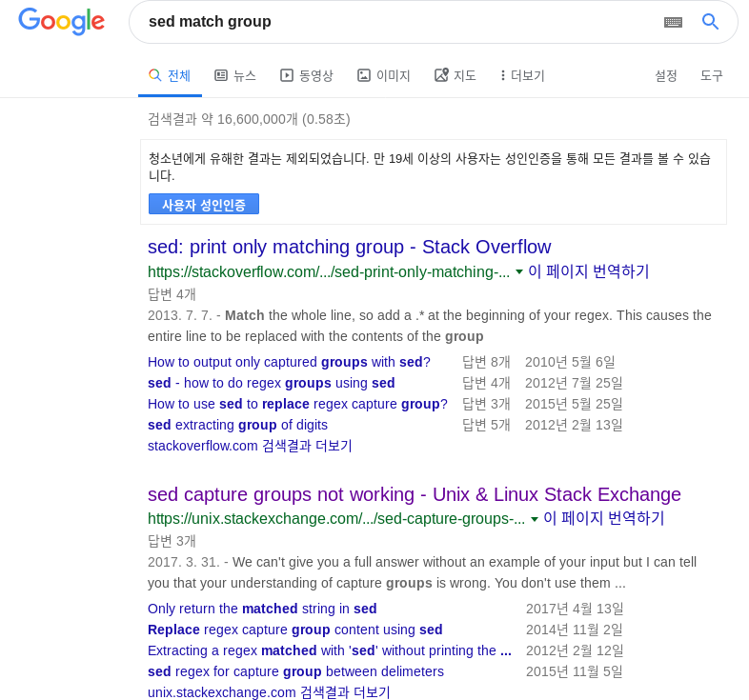Open 'Only return the matched string in sed'

coord(262,609)
